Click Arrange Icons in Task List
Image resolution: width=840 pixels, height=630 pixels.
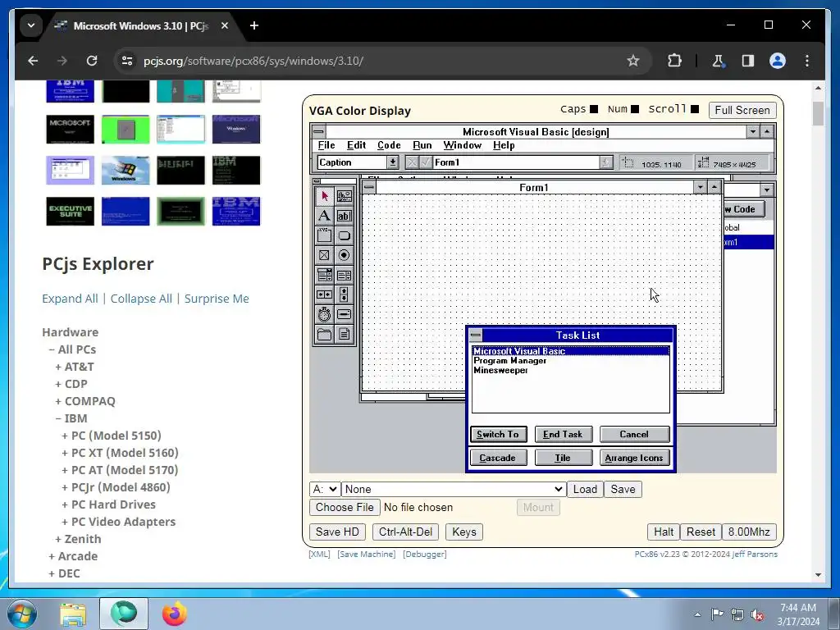click(634, 458)
